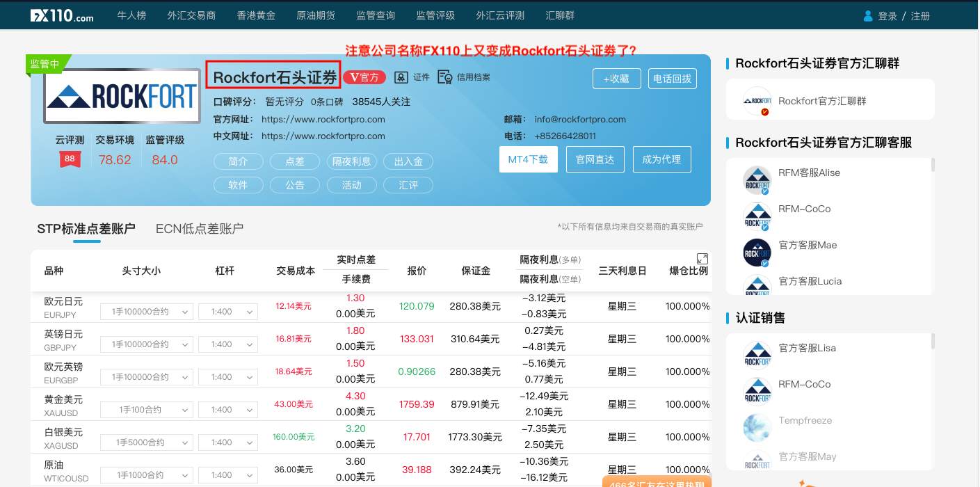Click Tempfreeze avatar

[x=757, y=428]
